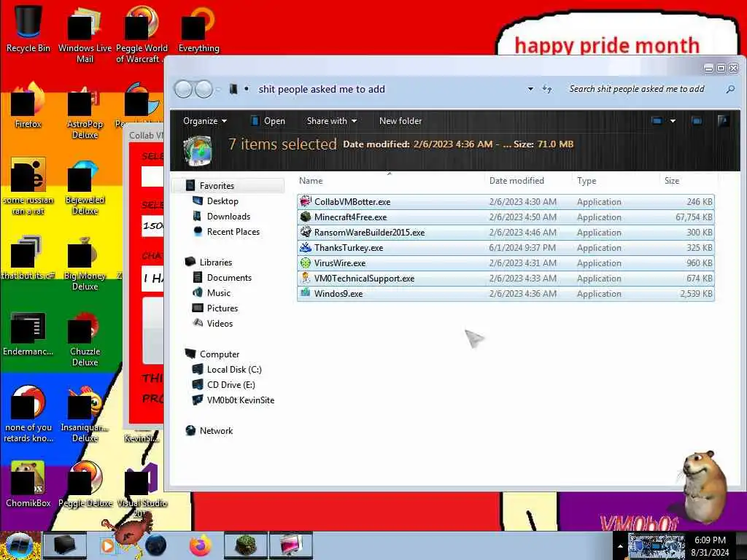This screenshot has width=747, height=560.
Task: Select CollabVMBotter.exe file icon
Action: 306,201
